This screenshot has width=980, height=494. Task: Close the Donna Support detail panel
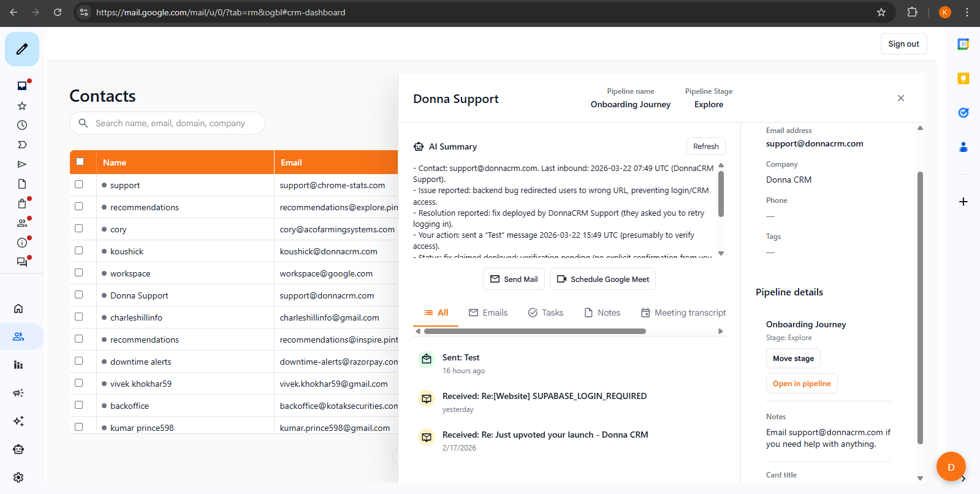tap(901, 98)
